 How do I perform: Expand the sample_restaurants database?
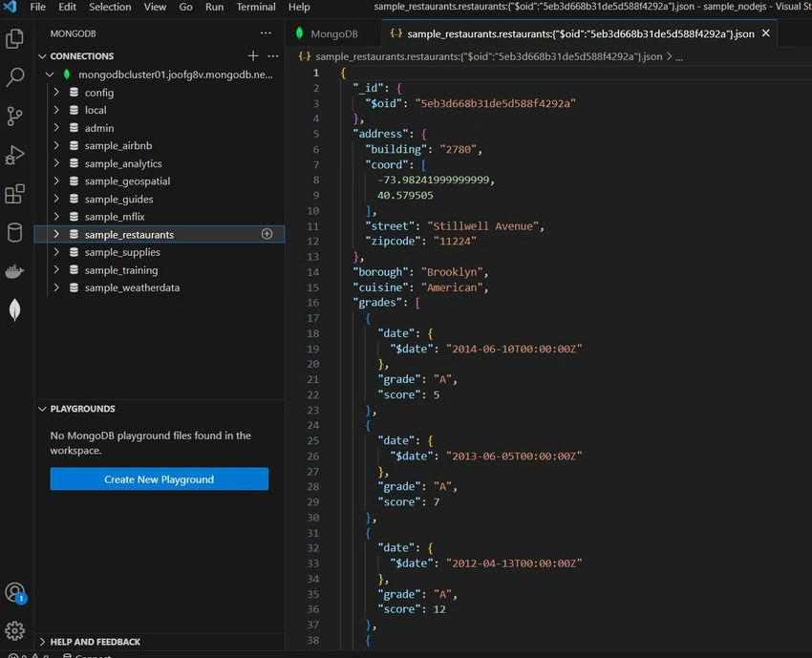coord(56,234)
